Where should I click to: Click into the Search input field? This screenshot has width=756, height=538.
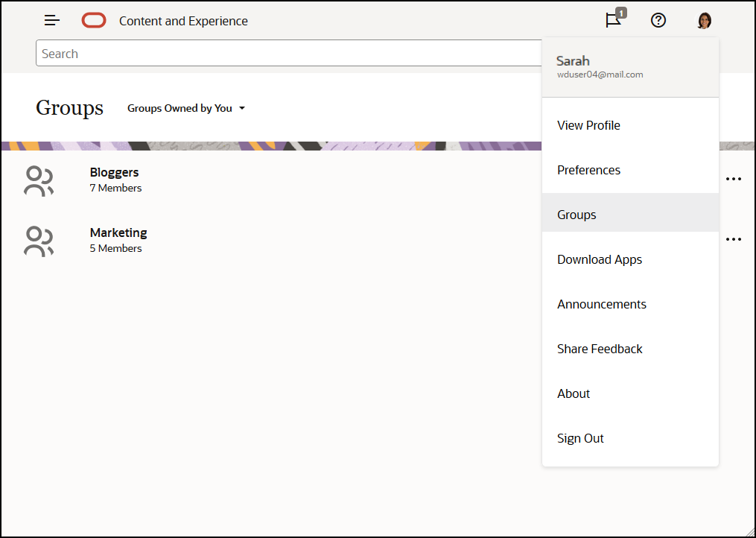pos(283,54)
